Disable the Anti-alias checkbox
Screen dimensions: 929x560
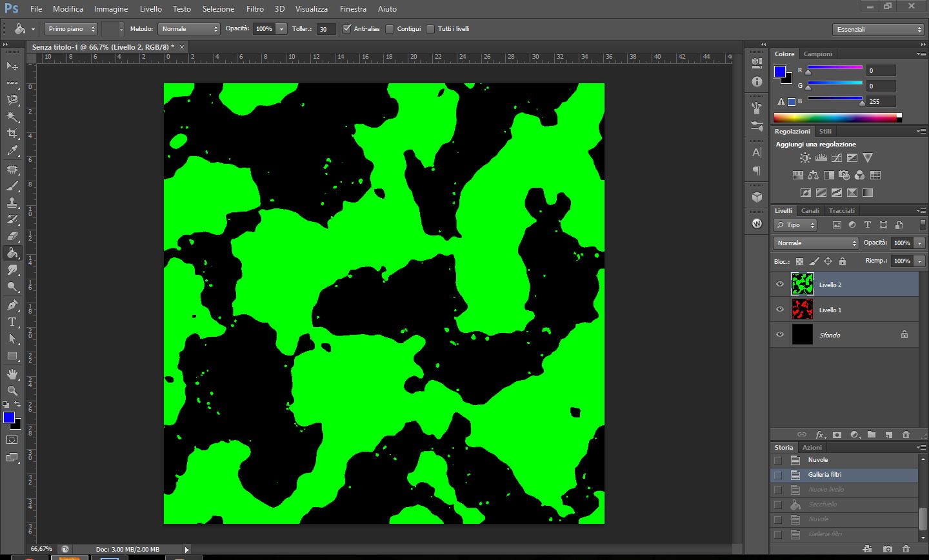point(347,29)
